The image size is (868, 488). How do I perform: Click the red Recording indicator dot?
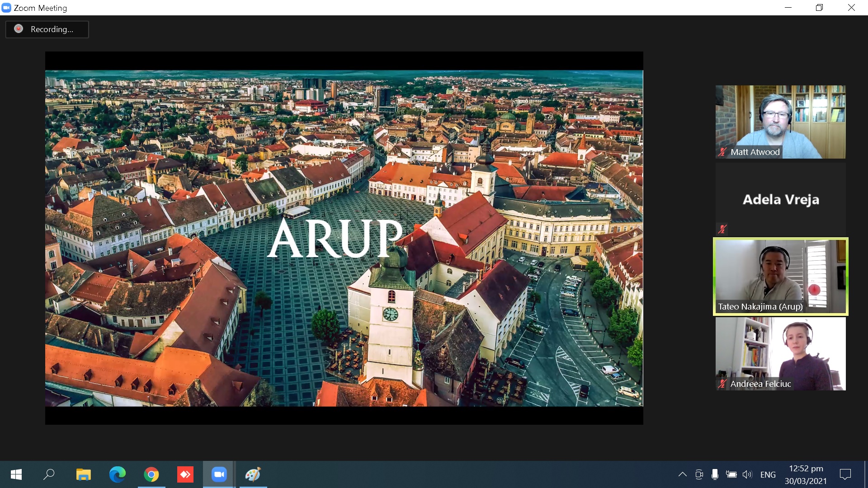click(x=19, y=29)
